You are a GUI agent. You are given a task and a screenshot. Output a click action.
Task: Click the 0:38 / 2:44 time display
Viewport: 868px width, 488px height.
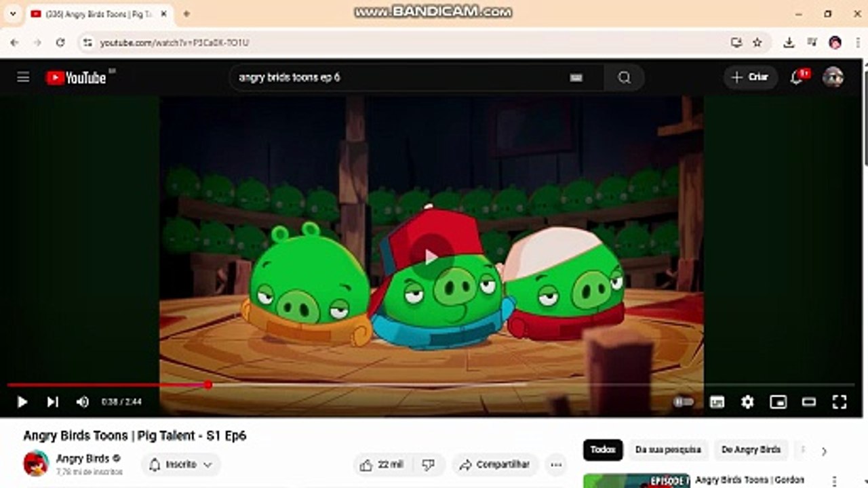121,402
